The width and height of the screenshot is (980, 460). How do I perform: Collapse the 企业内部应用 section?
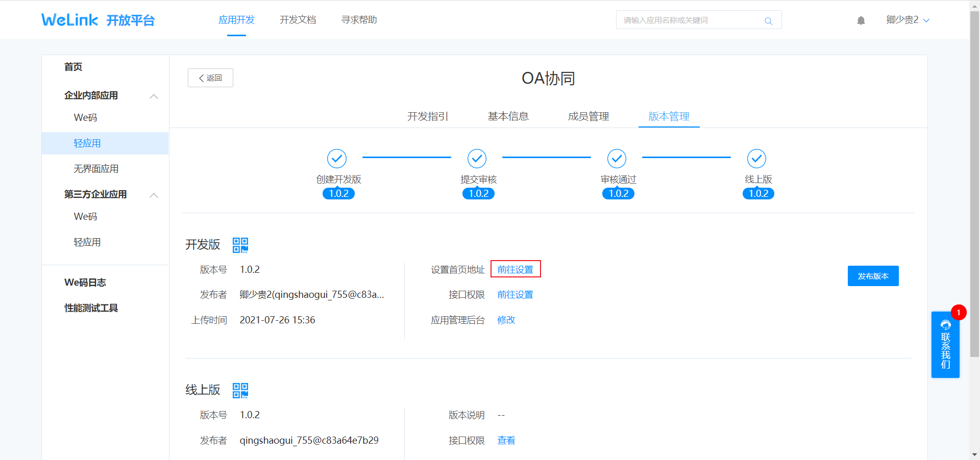click(154, 96)
